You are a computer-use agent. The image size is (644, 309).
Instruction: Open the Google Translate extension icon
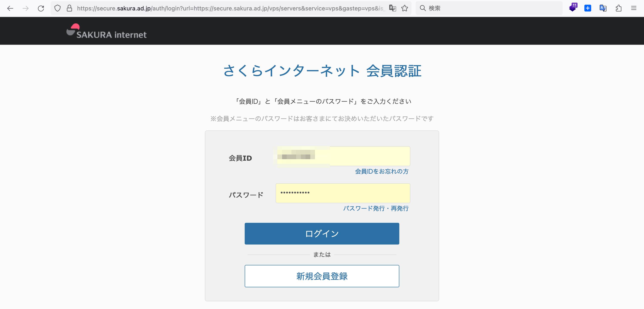pyautogui.click(x=603, y=8)
